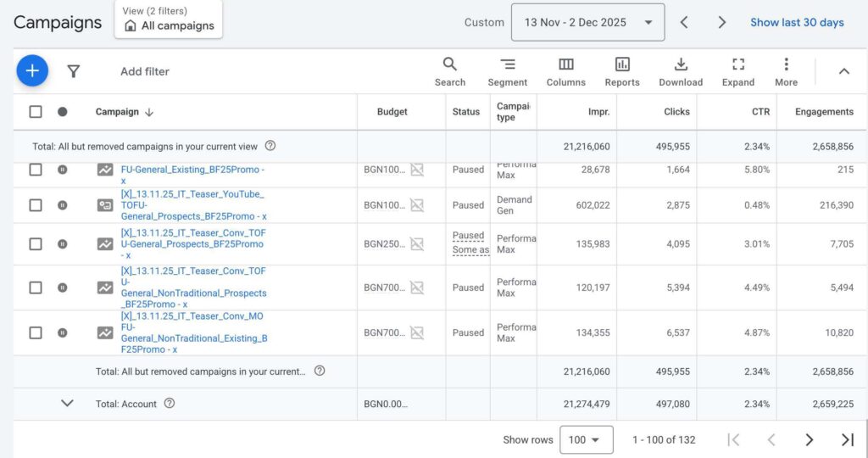Open FU-General_Existing_BF25Promo campaign link
The height and width of the screenshot is (458, 868).
[x=192, y=175]
